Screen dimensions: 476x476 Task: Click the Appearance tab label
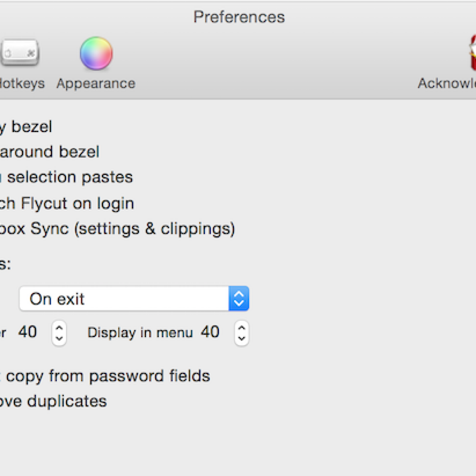tap(96, 84)
